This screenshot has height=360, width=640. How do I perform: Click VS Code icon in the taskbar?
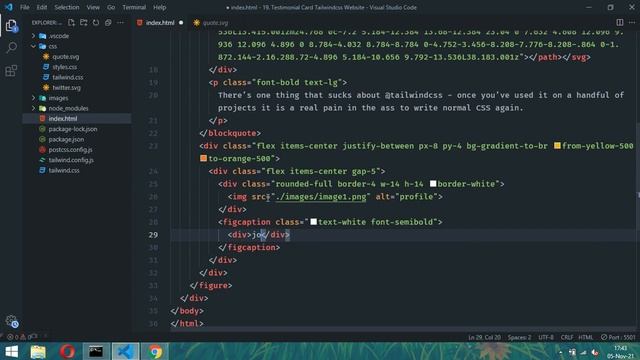click(x=125, y=351)
